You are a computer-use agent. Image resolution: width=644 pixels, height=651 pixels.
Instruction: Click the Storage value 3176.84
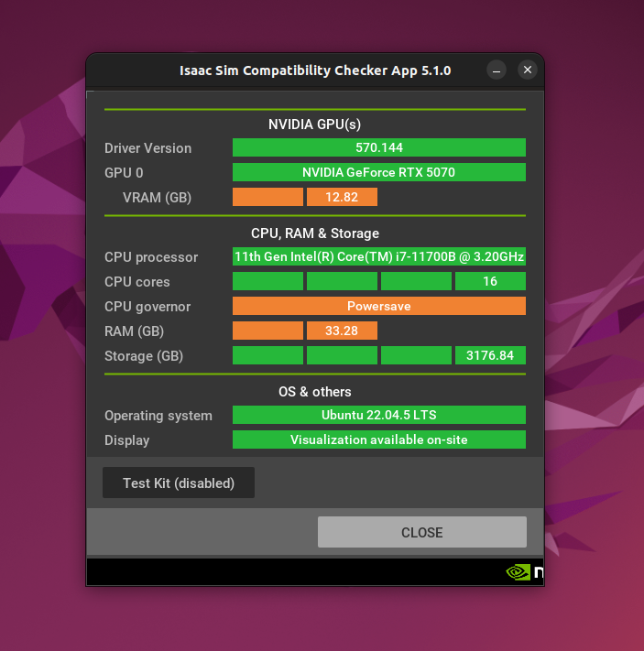tap(490, 355)
